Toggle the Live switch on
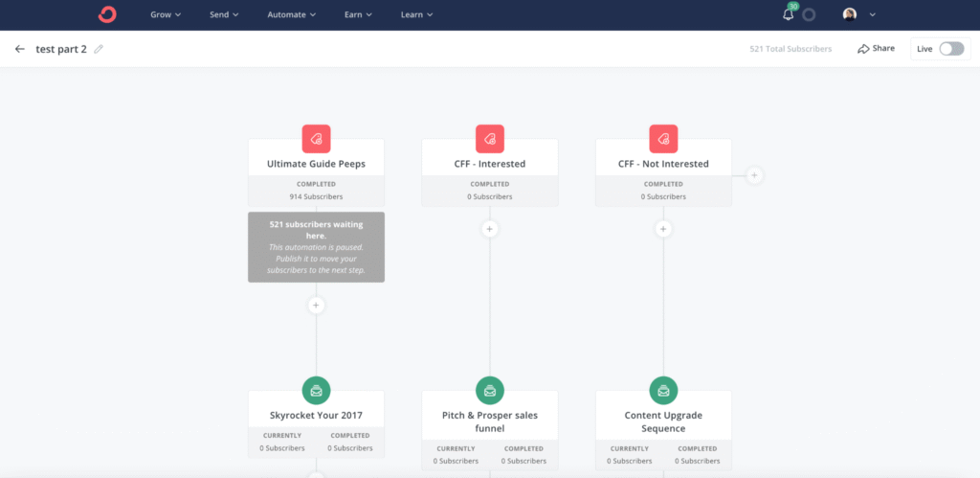This screenshot has height=478, width=980. click(951, 49)
